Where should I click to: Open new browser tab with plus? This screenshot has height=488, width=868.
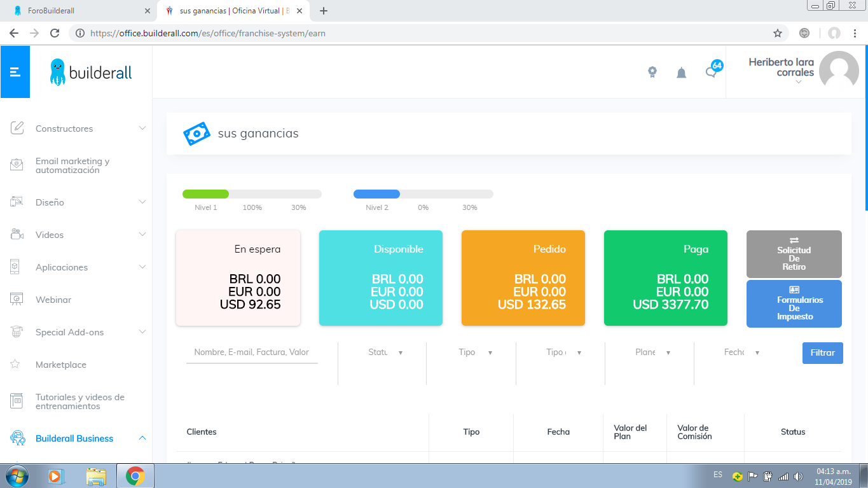click(324, 11)
